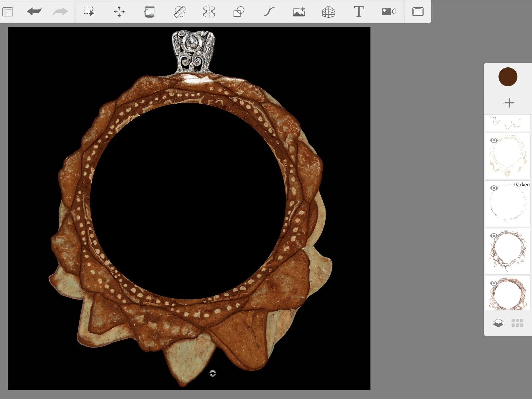Hide the dark brown line-art ring layer

point(494,236)
